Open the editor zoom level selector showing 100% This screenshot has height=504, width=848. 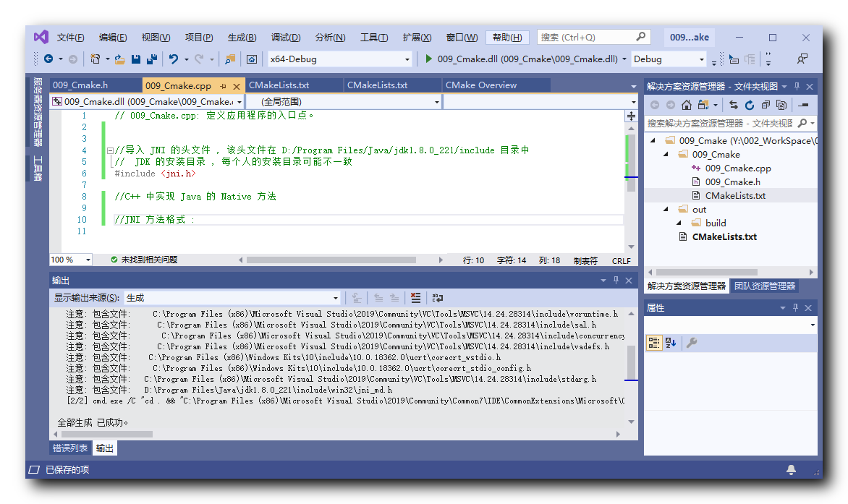pos(69,260)
